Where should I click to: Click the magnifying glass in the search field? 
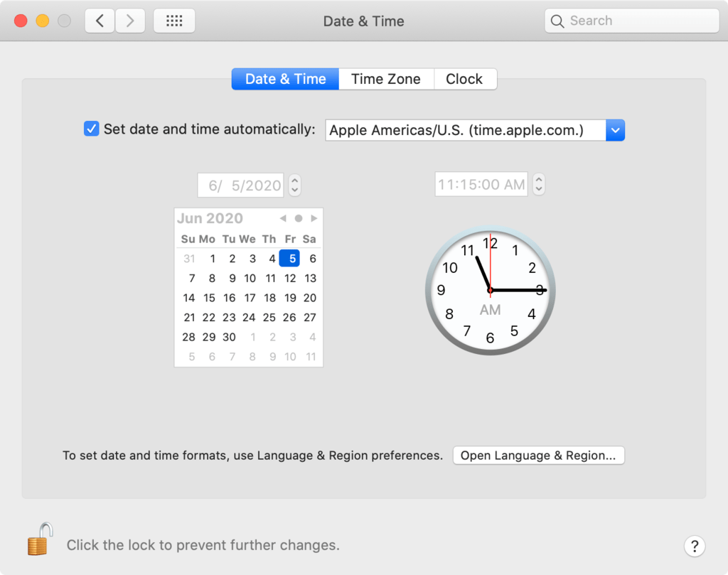(557, 21)
